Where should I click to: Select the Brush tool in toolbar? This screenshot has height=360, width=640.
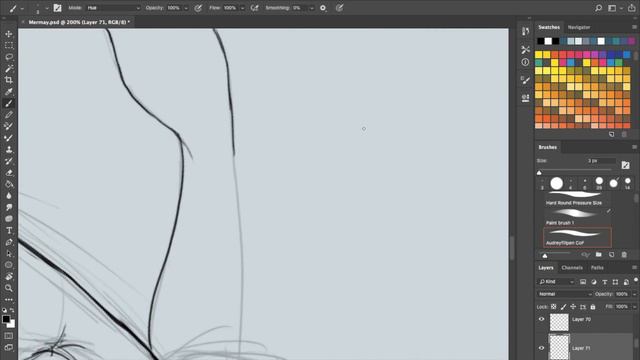click(9, 103)
